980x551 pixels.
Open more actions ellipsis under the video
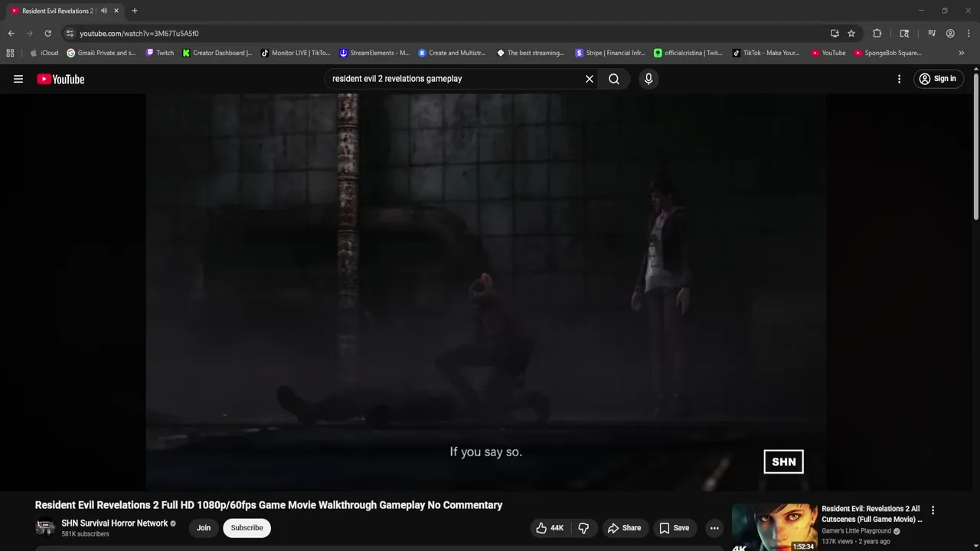[x=714, y=528]
